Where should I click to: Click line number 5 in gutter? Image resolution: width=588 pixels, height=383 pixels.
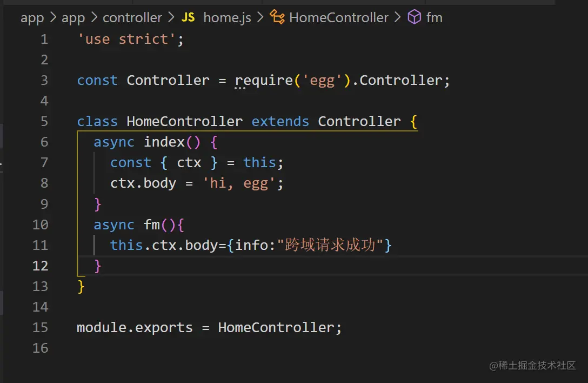coord(44,121)
